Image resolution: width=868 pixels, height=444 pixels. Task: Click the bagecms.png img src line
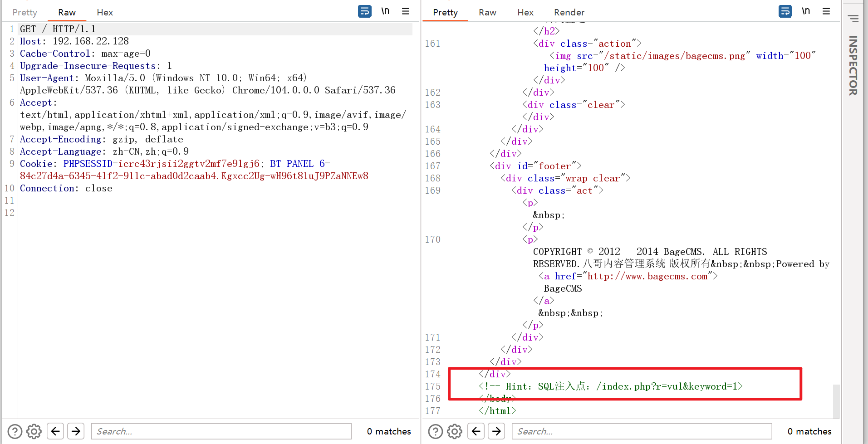[682, 56]
